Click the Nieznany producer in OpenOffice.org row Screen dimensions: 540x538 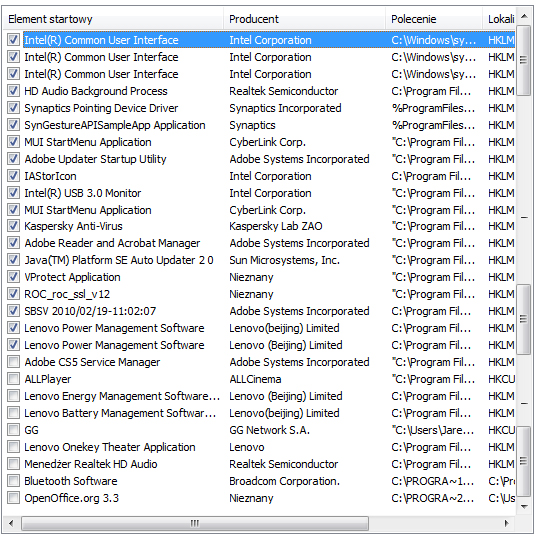251,498
